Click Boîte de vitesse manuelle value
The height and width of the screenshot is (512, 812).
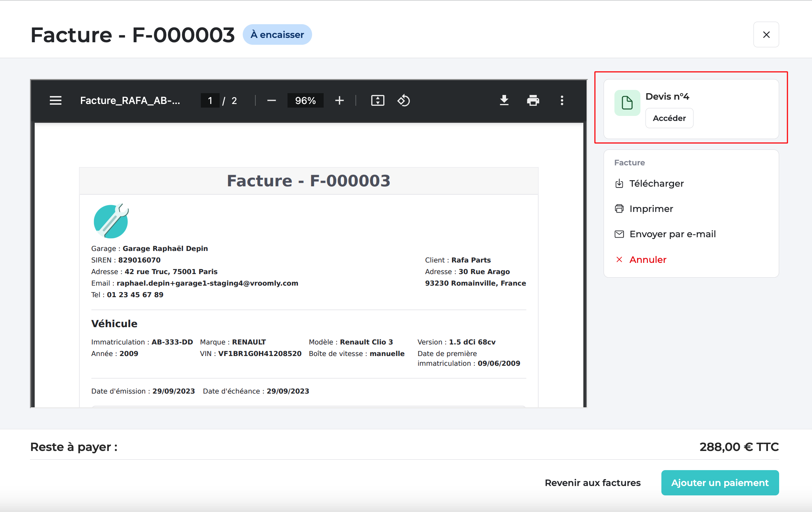[x=387, y=353]
